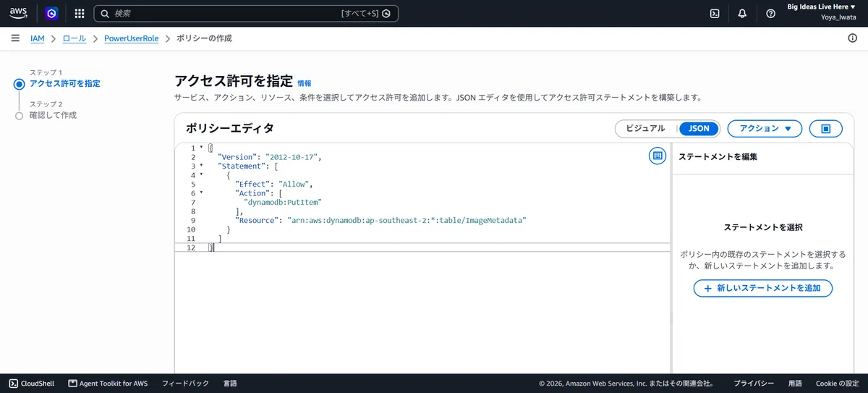This screenshot has height=393, width=868.
Task: Click the Amazon Q icon inside search bar
Action: click(x=386, y=13)
